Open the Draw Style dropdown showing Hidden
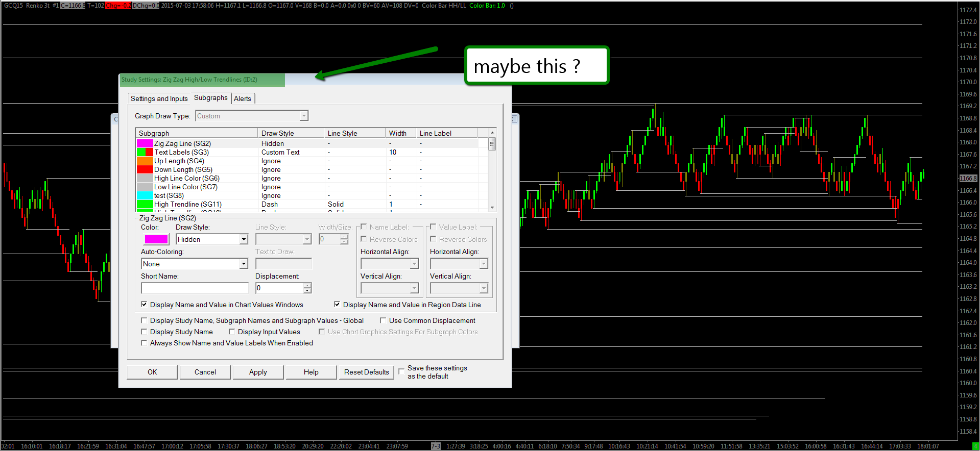This screenshot has height=451, width=980. tap(212, 239)
